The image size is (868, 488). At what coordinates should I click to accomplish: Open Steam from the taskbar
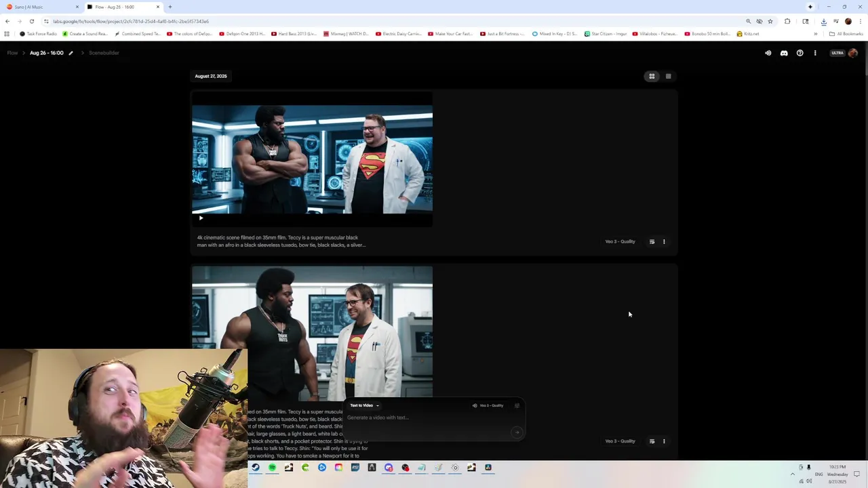pyautogui.click(x=255, y=468)
